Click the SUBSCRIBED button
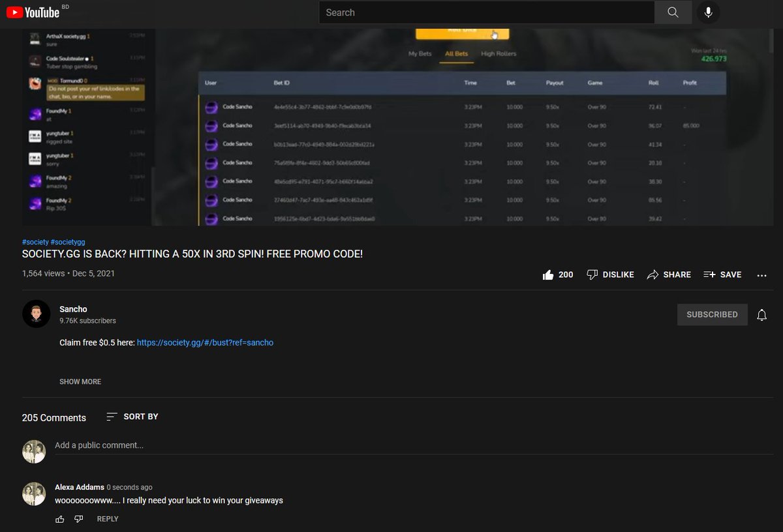Image resolution: width=783 pixels, height=532 pixels. [x=712, y=314]
